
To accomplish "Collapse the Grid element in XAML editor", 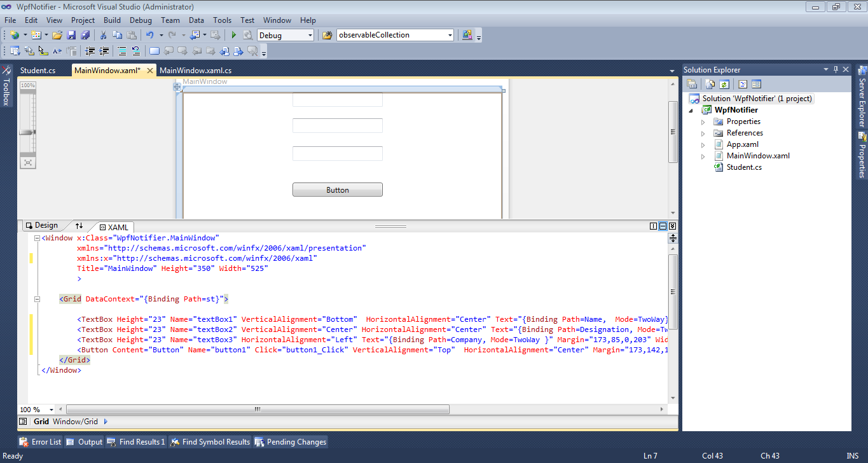I will [x=38, y=299].
